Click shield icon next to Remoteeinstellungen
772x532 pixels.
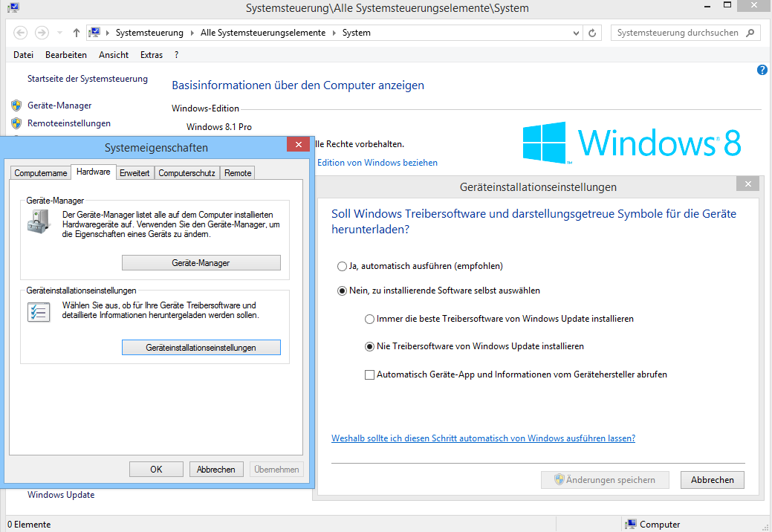[x=16, y=123]
